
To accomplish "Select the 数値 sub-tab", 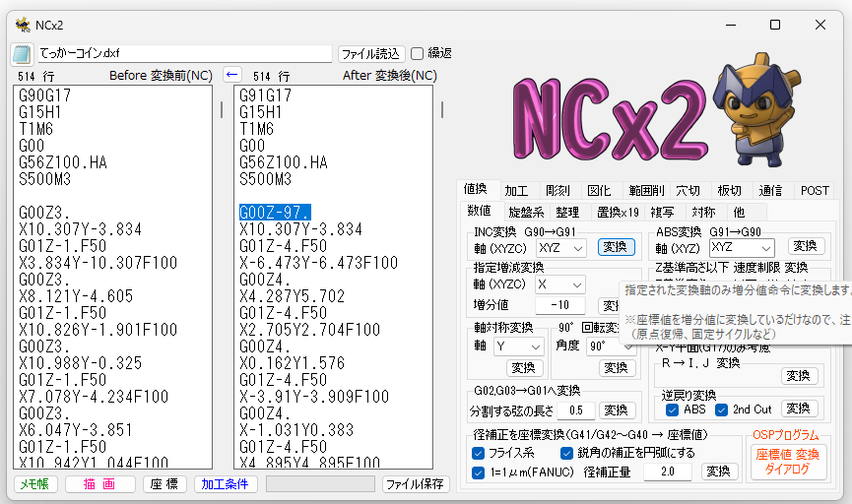I will coord(480,211).
